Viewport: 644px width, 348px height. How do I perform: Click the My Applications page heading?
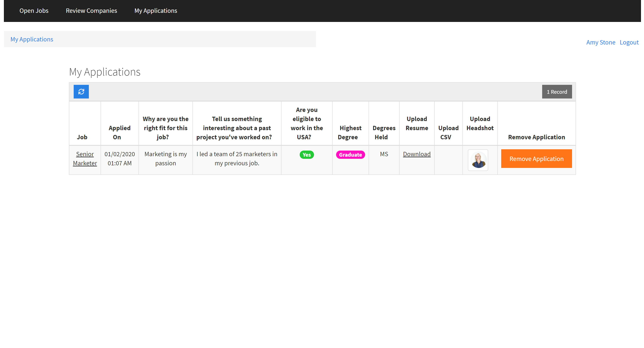105,72
